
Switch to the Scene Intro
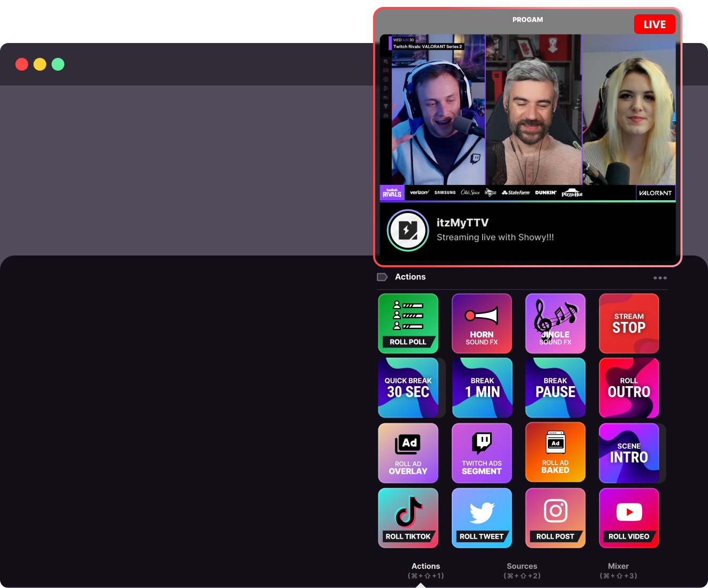629,453
